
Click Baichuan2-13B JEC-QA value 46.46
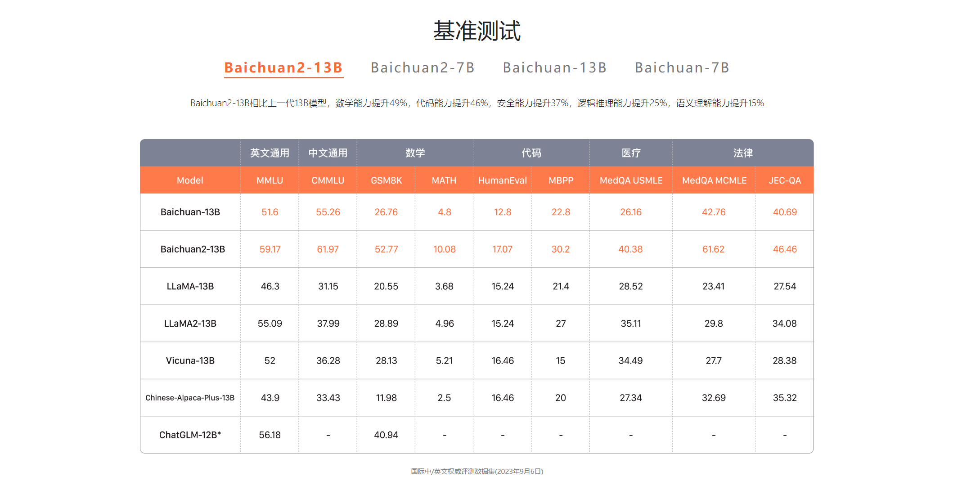tap(785, 249)
